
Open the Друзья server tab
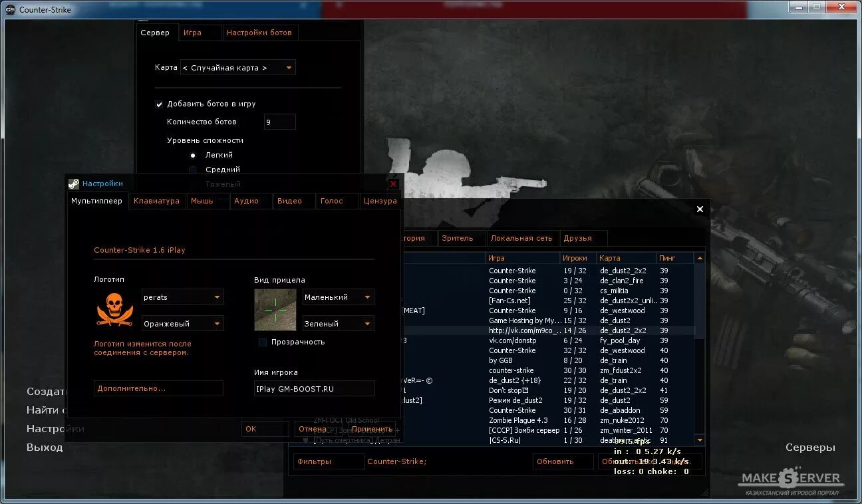coord(583,238)
